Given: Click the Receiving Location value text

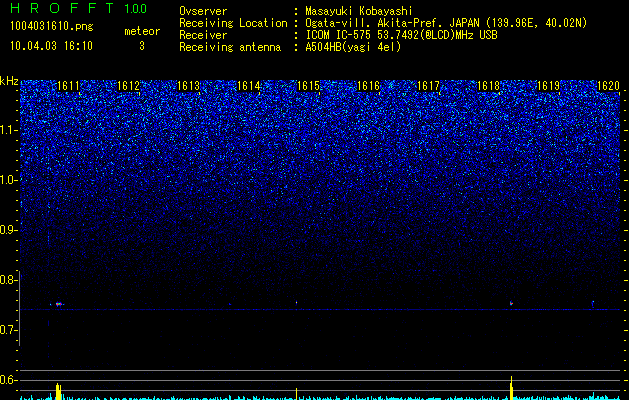Looking at the screenshot, I should (446, 23).
